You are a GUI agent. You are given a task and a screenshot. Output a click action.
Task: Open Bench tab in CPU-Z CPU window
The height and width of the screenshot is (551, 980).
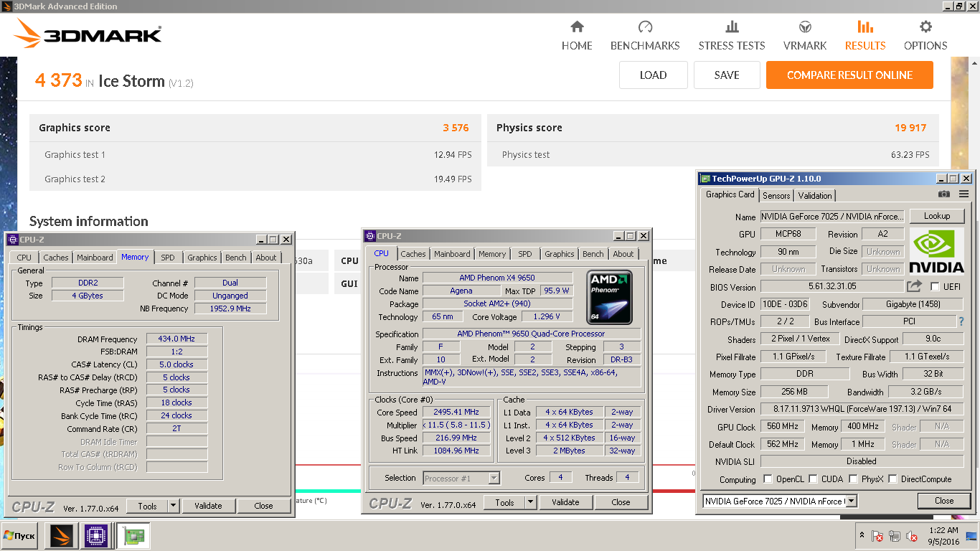pos(593,254)
